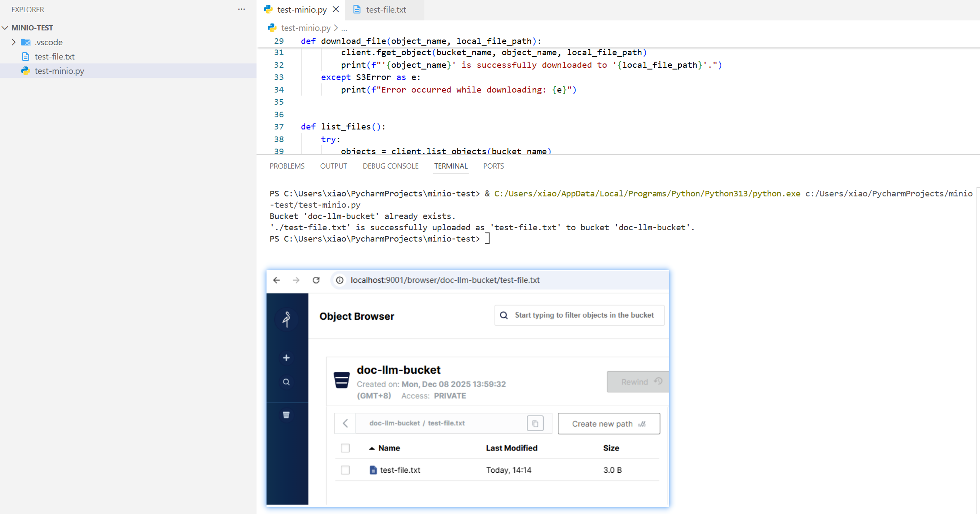Click the Explorer more actions ellipsis icon

pos(241,9)
